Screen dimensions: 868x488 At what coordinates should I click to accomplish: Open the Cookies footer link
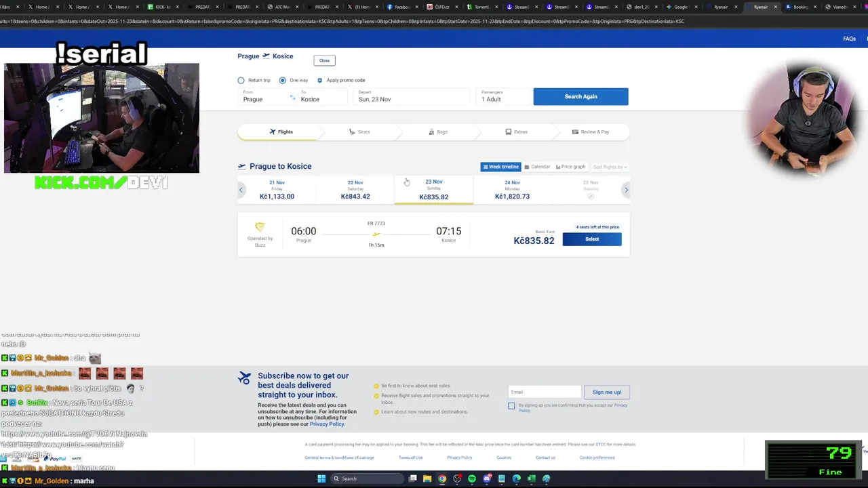point(504,457)
